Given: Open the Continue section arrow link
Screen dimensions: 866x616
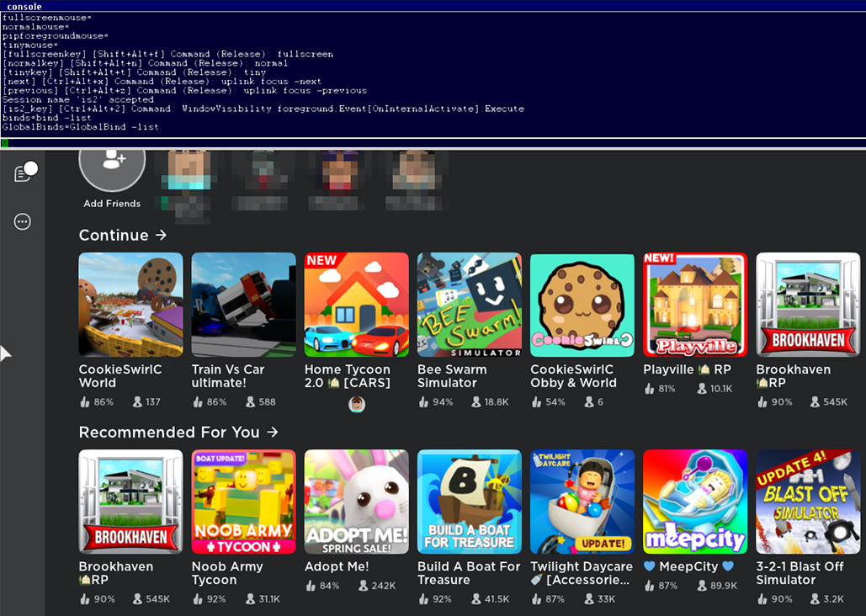Looking at the screenshot, I should 161,235.
